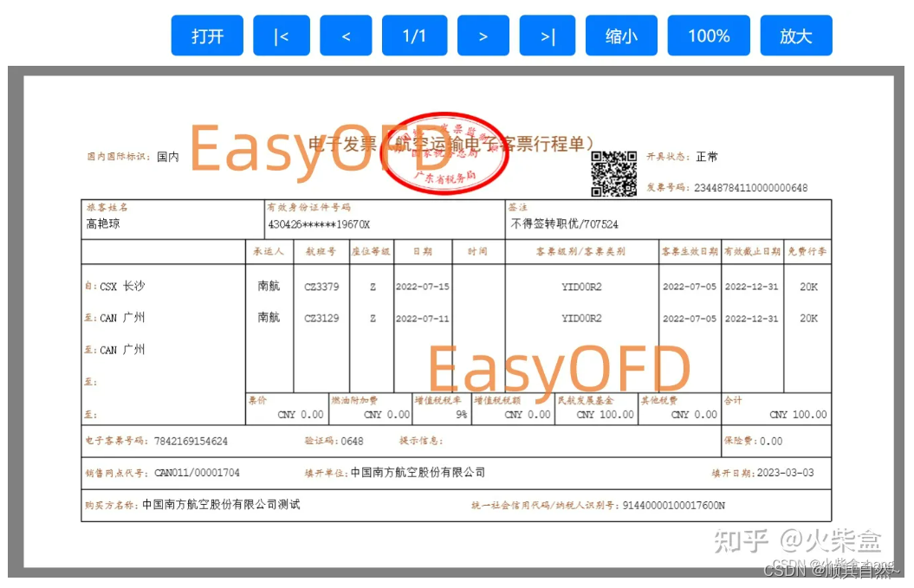Click the red tax bureau seal
The height and width of the screenshot is (588, 914).
pos(444,152)
